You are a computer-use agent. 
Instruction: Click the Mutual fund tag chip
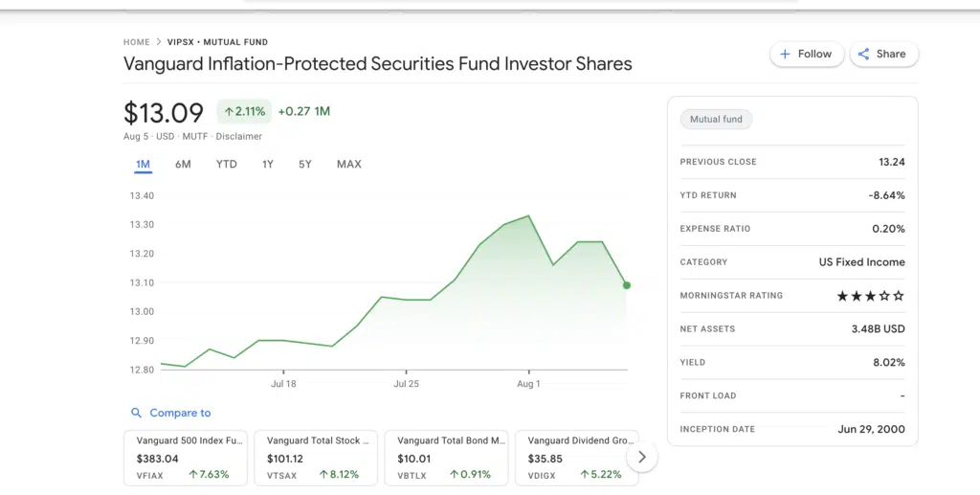click(716, 120)
